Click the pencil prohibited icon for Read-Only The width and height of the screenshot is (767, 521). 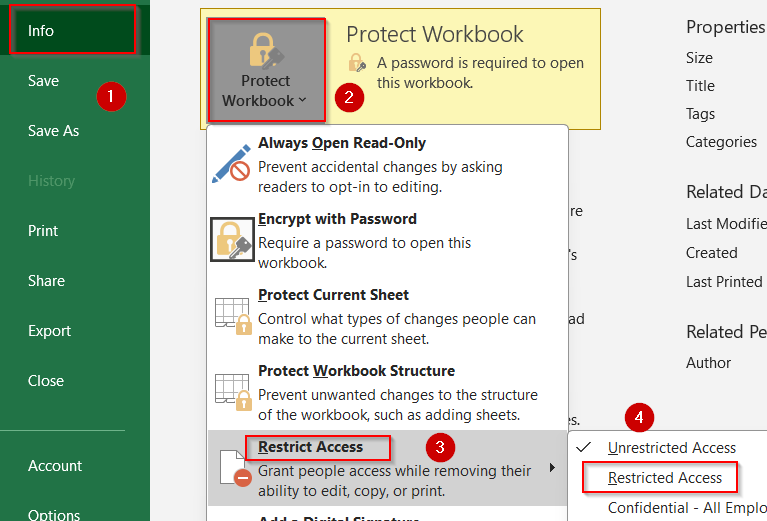[231, 164]
